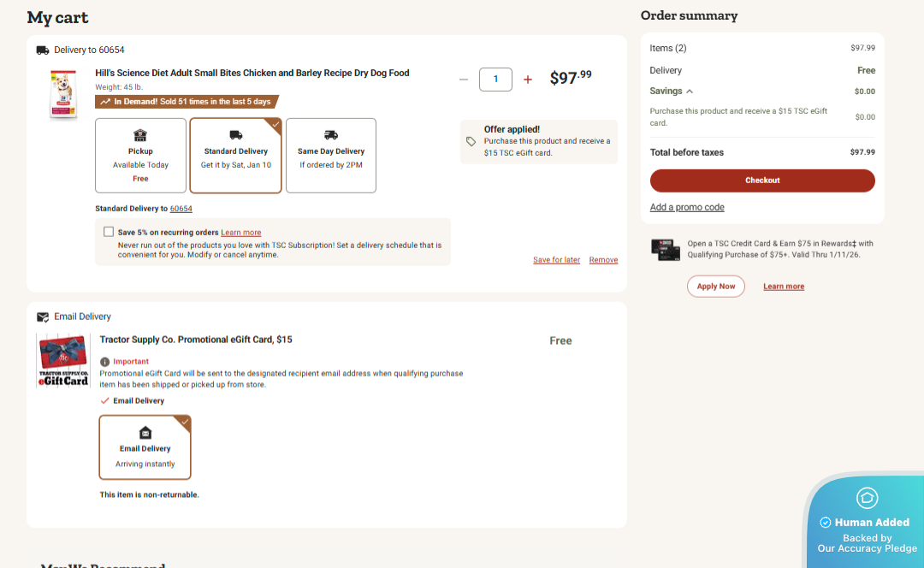
Task: Click the quantity input field
Action: [x=495, y=80]
